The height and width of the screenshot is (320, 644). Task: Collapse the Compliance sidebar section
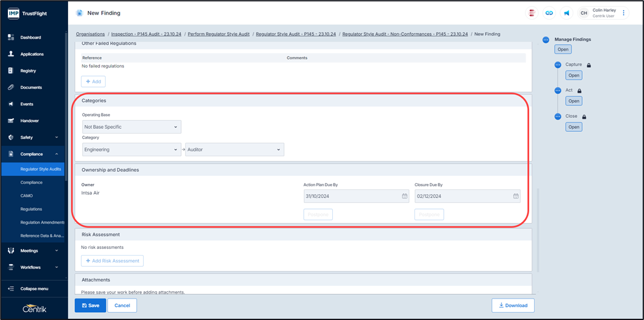pos(56,154)
